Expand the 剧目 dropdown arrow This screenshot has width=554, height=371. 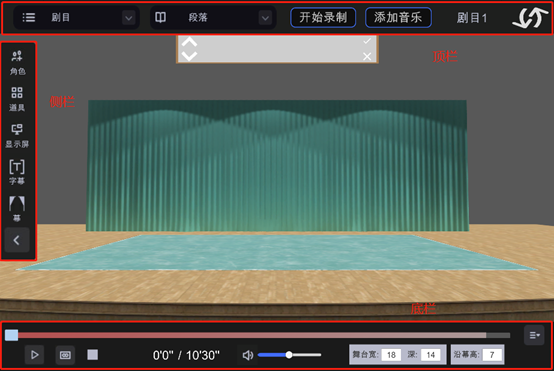[129, 18]
